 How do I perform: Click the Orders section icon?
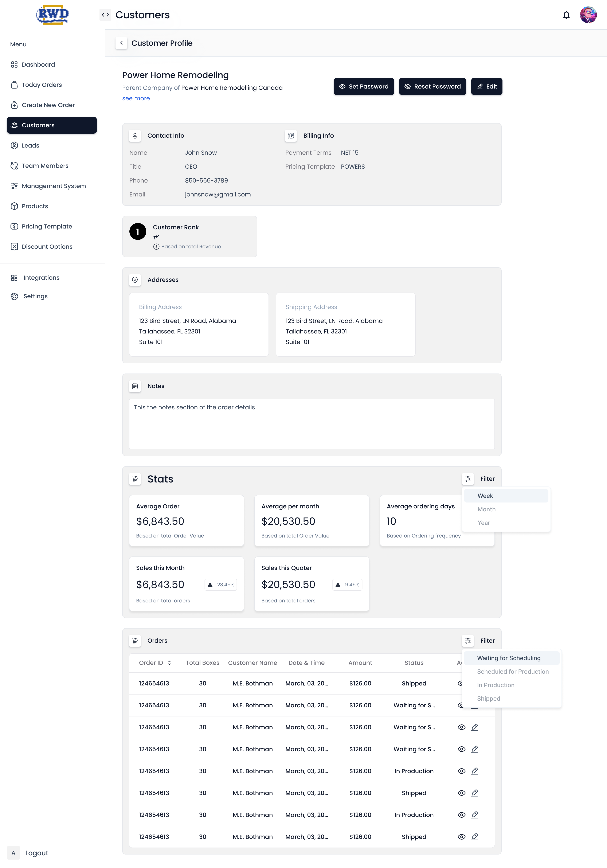(x=135, y=641)
